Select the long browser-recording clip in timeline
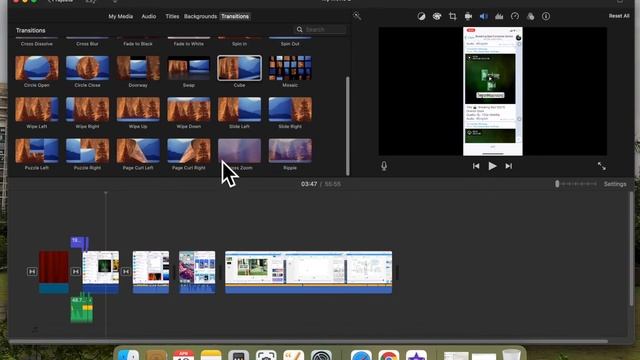 [309, 272]
